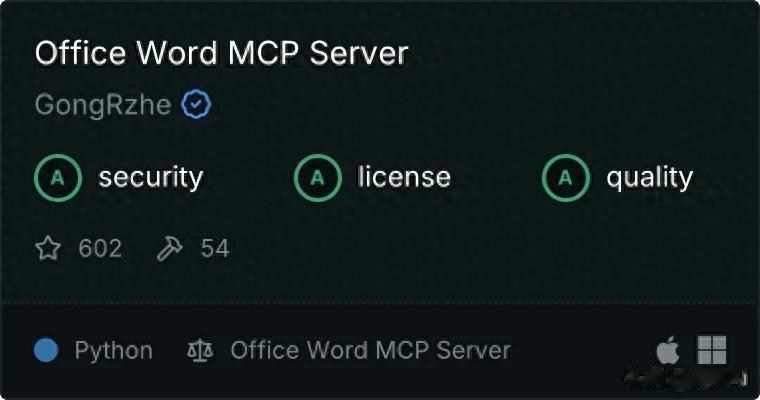Click the blue Python language dot
Image resolution: width=760 pixels, height=400 pixels.
(x=47, y=350)
